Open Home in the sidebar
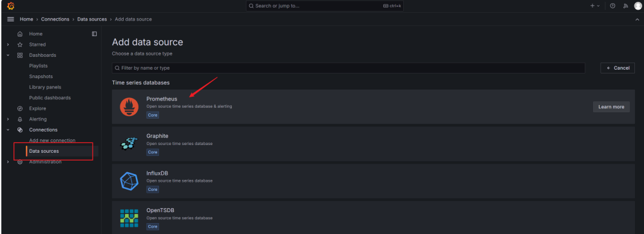The image size is (644, 234). click(35, 34)
